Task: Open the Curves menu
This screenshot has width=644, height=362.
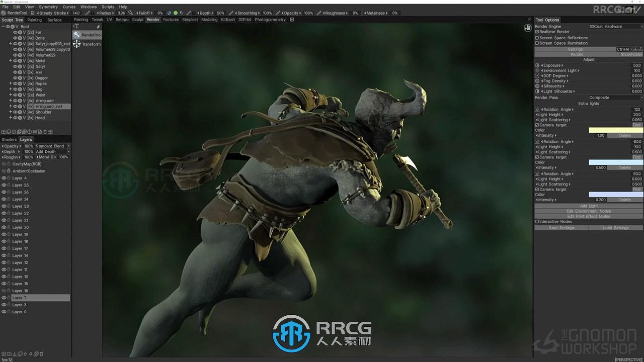Action: pos(69,7)
